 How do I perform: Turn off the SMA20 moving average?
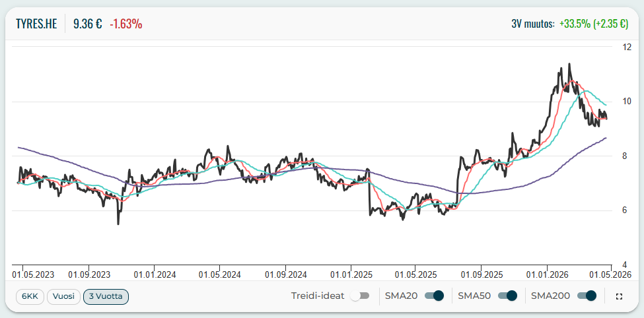pyautogui.click(x=434, y=296)
